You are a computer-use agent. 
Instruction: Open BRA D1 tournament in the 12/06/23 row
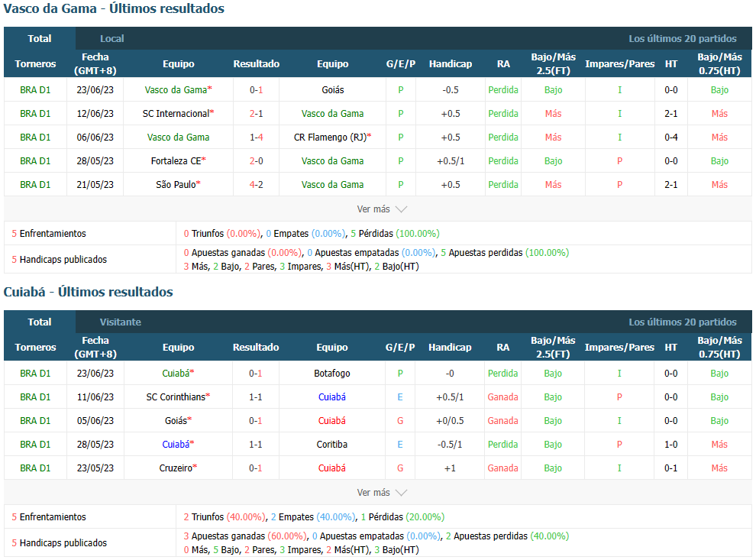tap(35, 113)
